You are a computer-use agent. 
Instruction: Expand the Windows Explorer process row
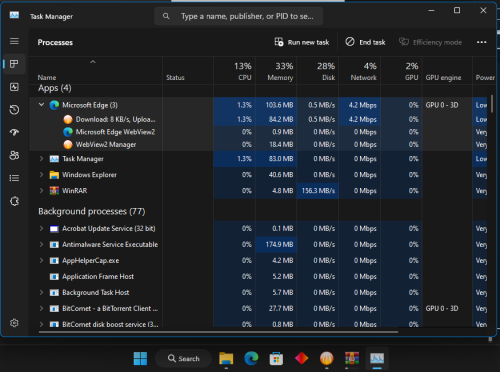[x=41, y=175]
